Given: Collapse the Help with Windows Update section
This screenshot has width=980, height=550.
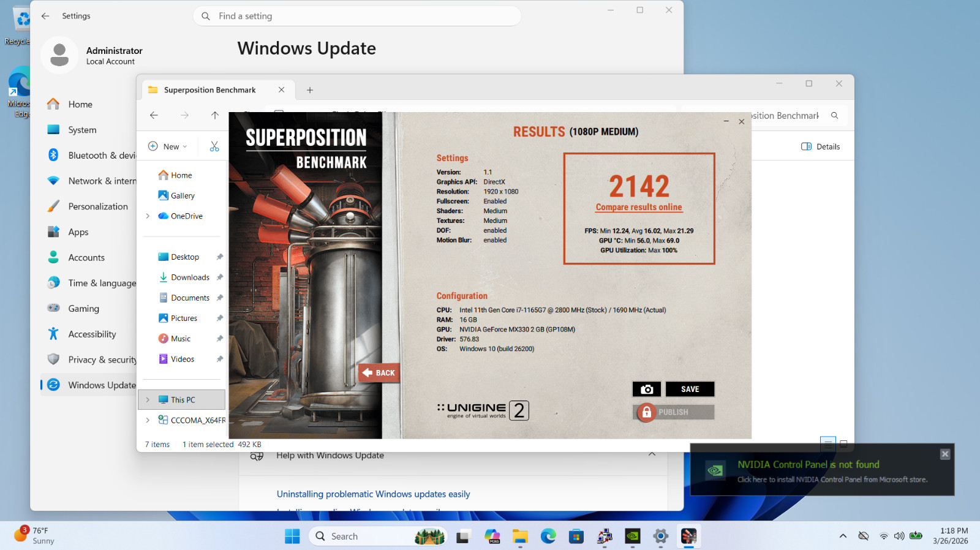Looking at the screenshot, I should point(652,454).
